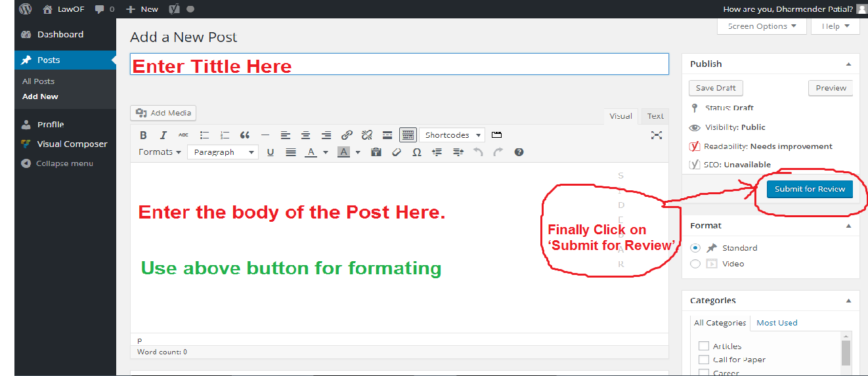Click the Submit for Review button
This screenshot has width=868, height=376.
(810, 189)
